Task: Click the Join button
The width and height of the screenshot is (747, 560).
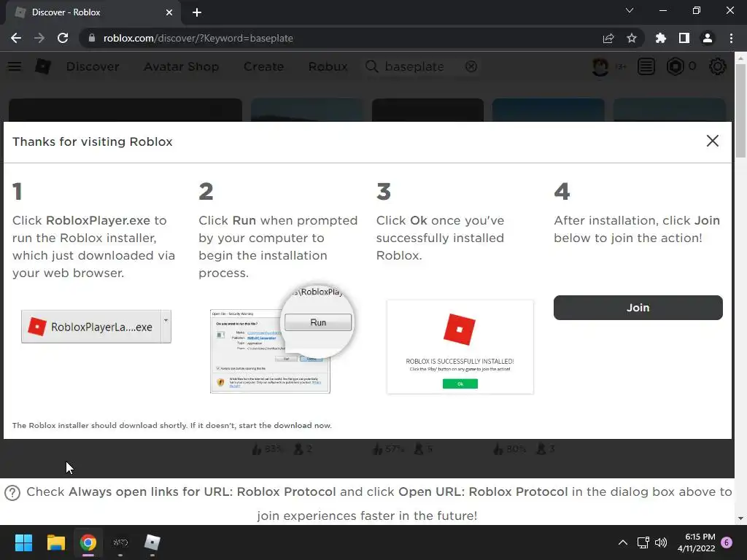Action: [638, 308]
